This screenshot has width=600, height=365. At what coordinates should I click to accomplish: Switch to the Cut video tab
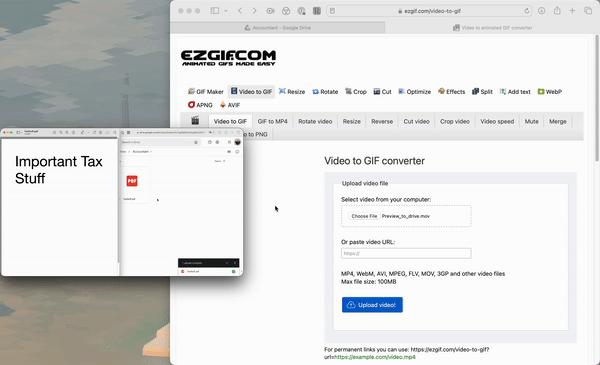click(x=416, y=121)
